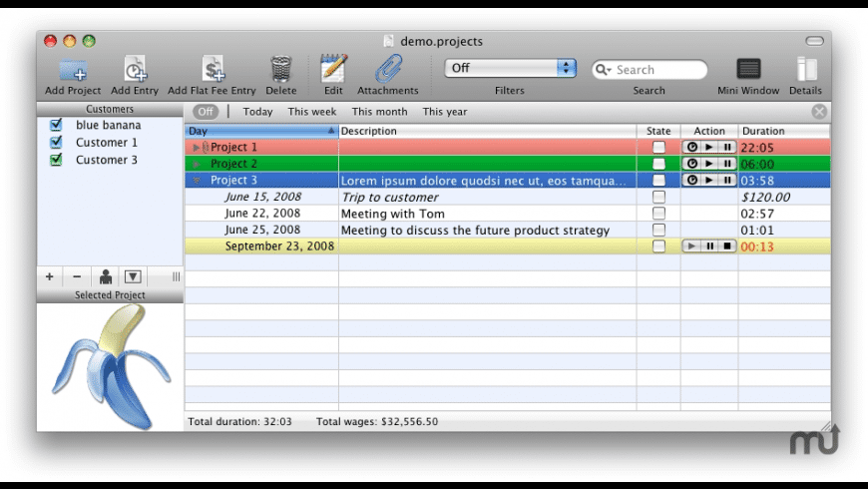This screenshot has height=489, width=868.
Task: Select the This month filter tab
Action: click(379, 112)
